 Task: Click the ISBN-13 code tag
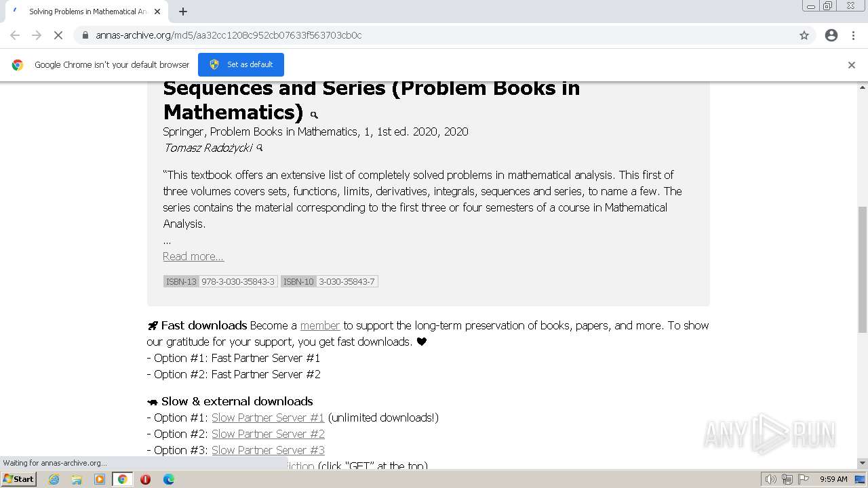point(220,281)
